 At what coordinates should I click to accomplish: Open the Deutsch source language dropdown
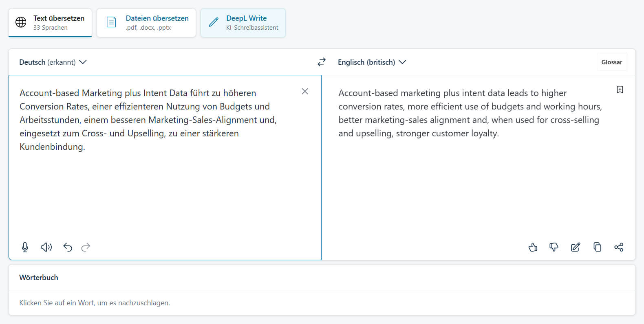pyautogui.click(x=53, y=62)
